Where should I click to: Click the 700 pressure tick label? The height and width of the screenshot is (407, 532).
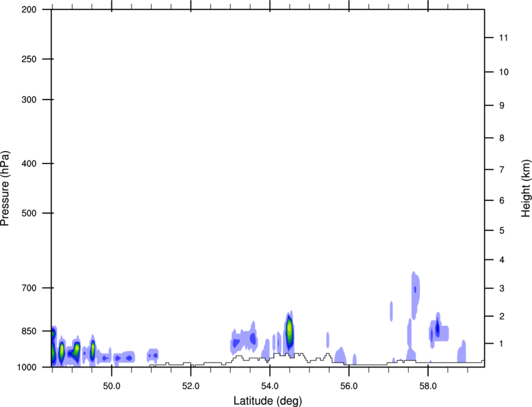[x=29, y=288]
